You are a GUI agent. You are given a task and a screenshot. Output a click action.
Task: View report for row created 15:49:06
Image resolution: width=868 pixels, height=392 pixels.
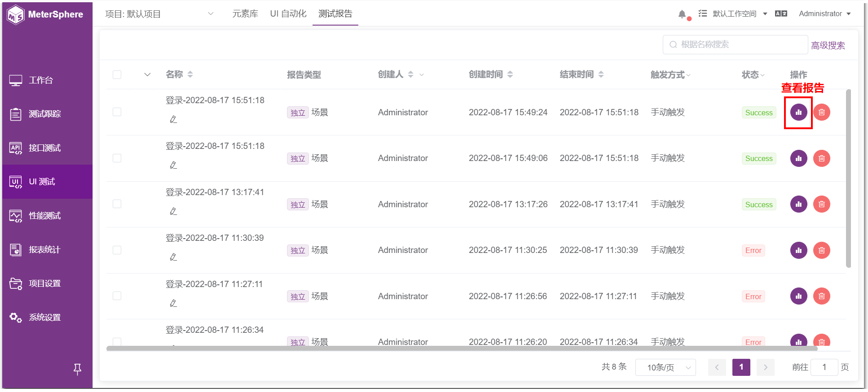[x=798, y=158]
